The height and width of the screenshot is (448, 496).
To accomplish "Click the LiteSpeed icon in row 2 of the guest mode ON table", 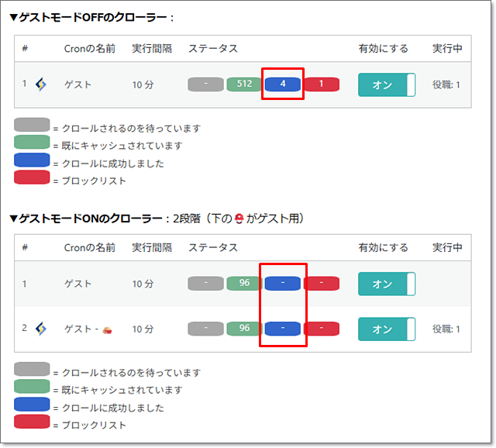I will [40, 329].
